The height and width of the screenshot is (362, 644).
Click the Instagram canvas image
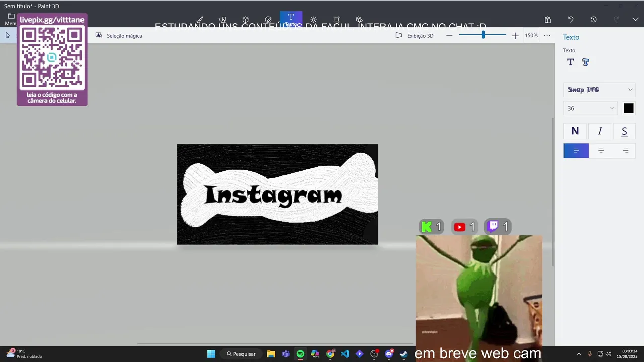[x=278, y=195]
